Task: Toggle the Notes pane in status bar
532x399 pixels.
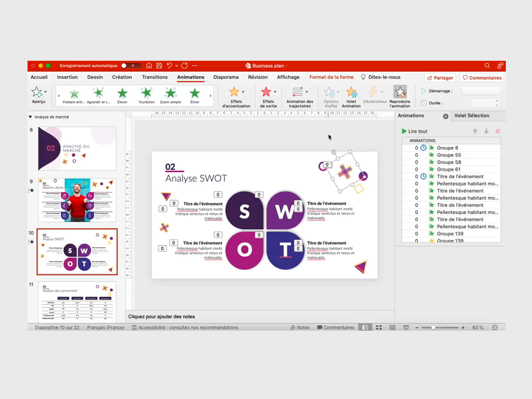Action: (300, 328)
